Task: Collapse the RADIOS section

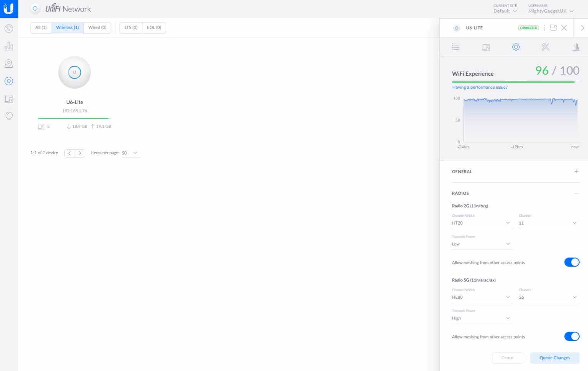Action: pyautogui.click(x=576, y=193)
